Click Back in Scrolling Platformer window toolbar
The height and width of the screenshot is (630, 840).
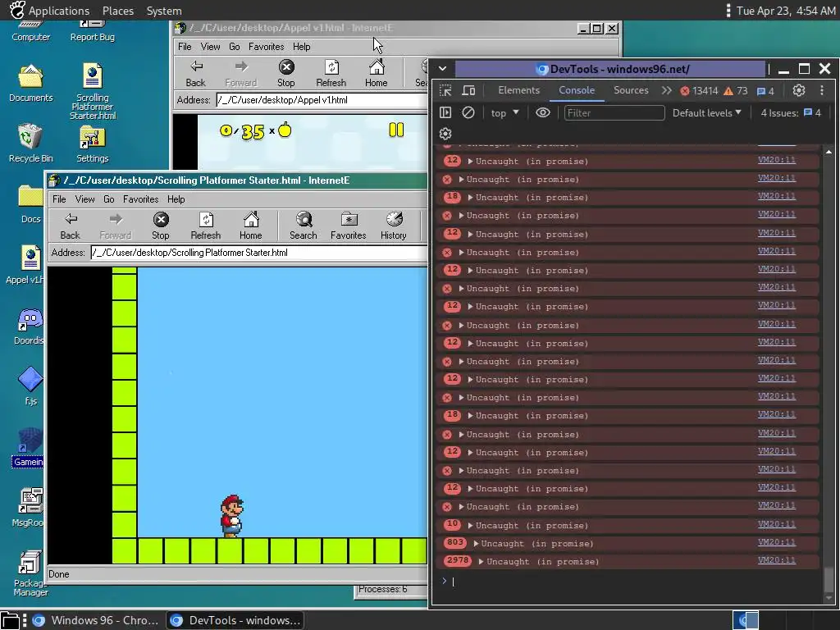(x=71, y=226)
